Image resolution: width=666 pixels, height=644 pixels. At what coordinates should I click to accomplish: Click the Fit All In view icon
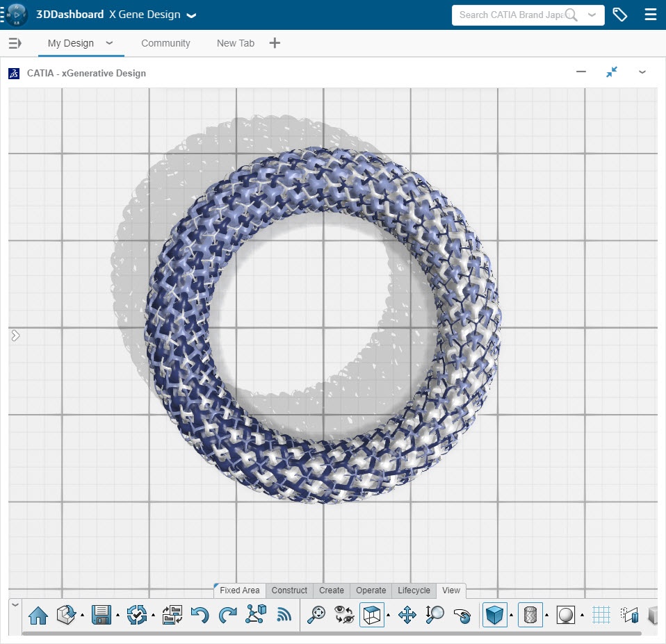click(317, 615)
